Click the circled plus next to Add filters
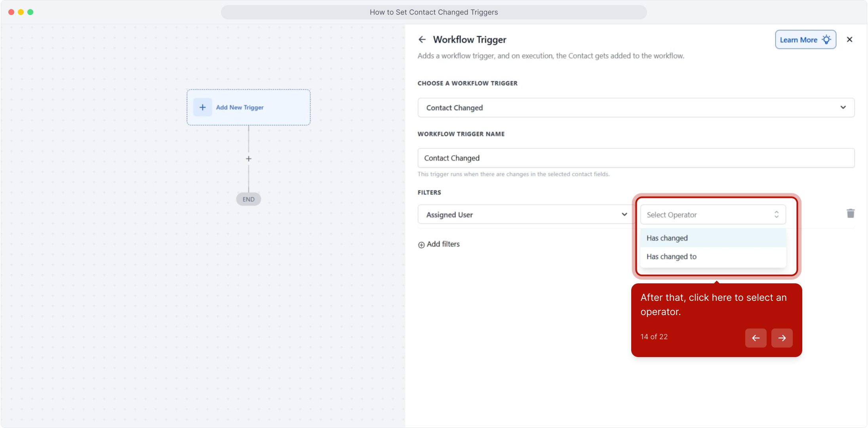This screenshot has width=868, height=428. pyautogui.click(x=421, y=245)
